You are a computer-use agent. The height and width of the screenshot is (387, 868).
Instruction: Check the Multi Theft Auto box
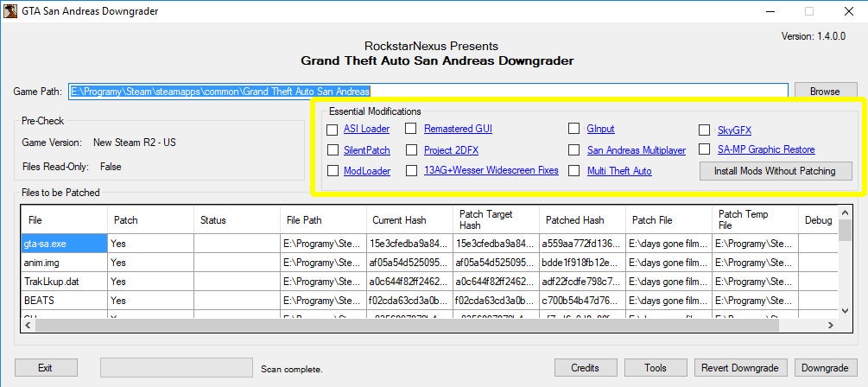tap(573, 170)
